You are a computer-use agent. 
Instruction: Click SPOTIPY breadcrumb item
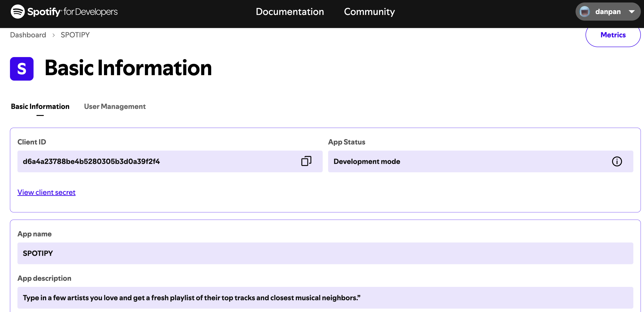pos(75,35)
